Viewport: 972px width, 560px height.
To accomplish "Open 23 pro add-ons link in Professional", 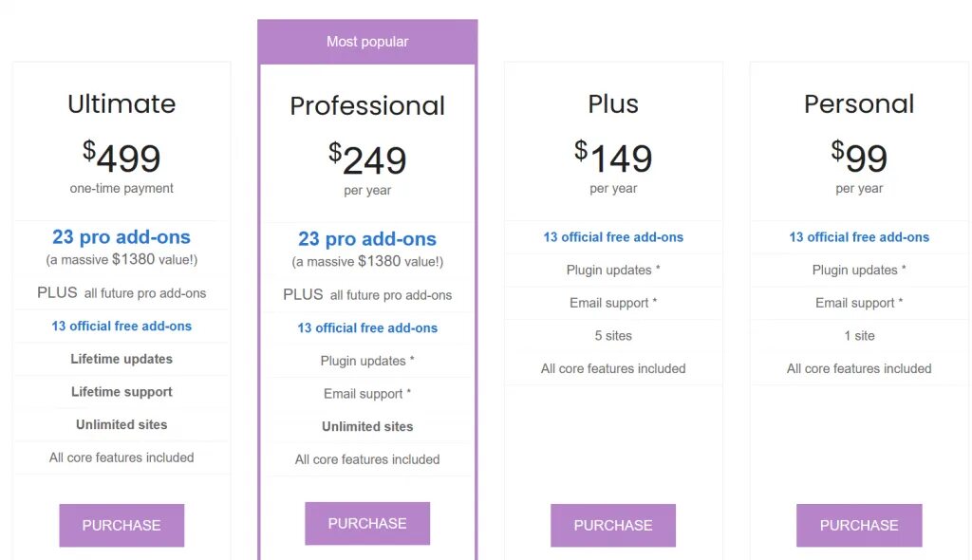I will (367, 239).
